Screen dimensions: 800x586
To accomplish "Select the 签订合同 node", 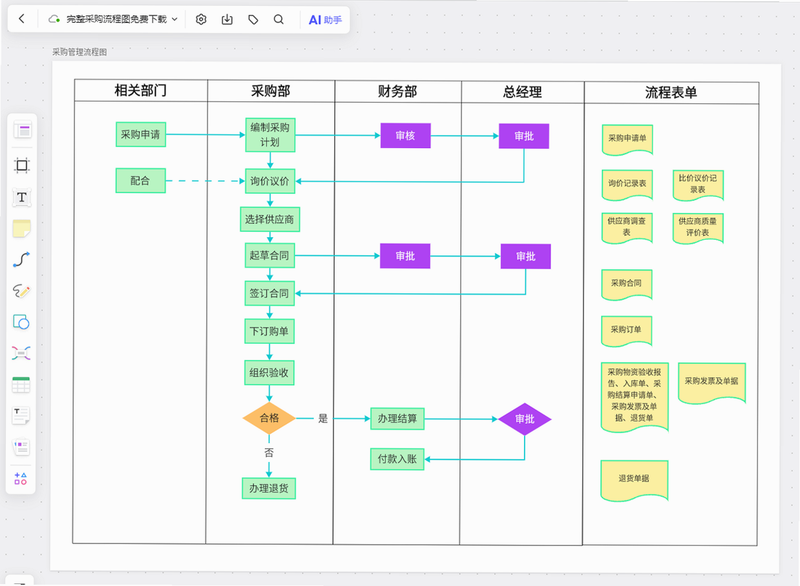I will pyautogui.click(x=269, y=293).
